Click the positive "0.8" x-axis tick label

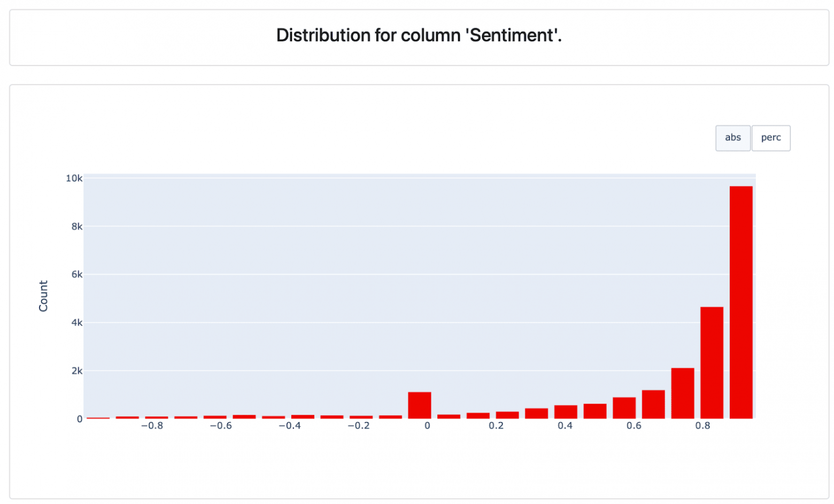(702, 426)
